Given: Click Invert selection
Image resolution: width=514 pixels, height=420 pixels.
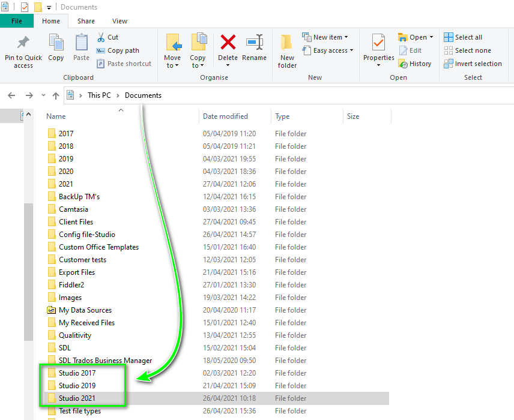Looking at the screenshot, I should pos(473,64).
